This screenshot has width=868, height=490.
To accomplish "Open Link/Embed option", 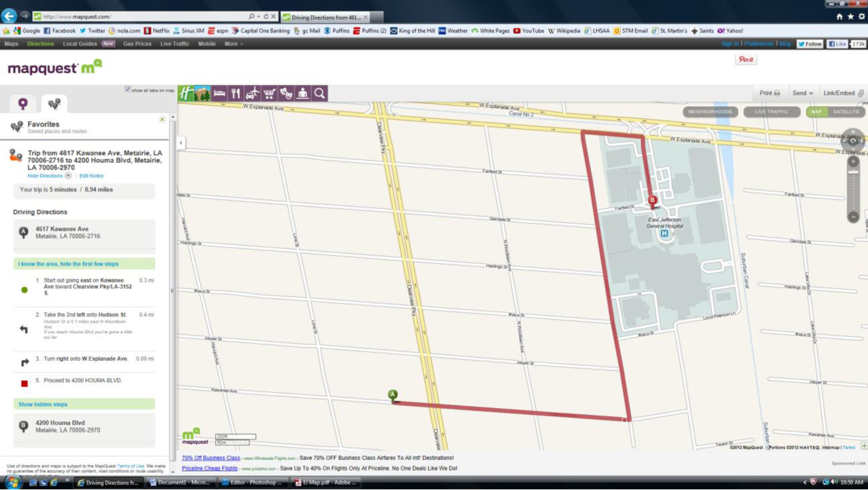I will [x=843, y=93].
